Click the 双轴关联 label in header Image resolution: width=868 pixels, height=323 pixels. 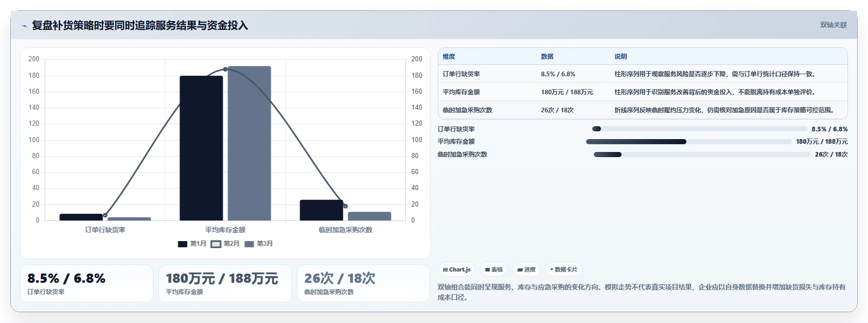(x=833, y=25)
